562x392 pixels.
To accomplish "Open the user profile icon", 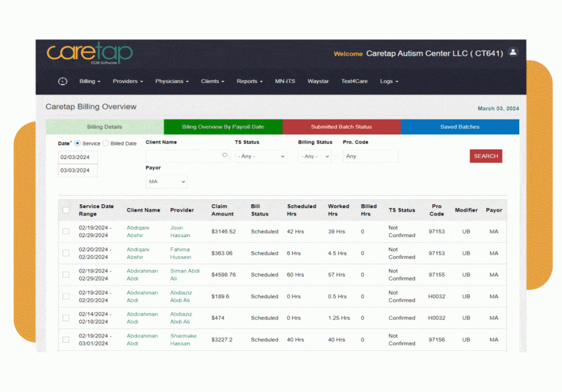I will pyautogui.click(x=513, y=52).
